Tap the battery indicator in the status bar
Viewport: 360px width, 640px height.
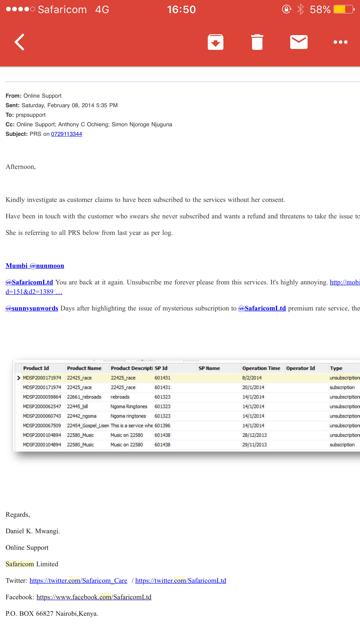pyautogui.click(x=344, y=9)
